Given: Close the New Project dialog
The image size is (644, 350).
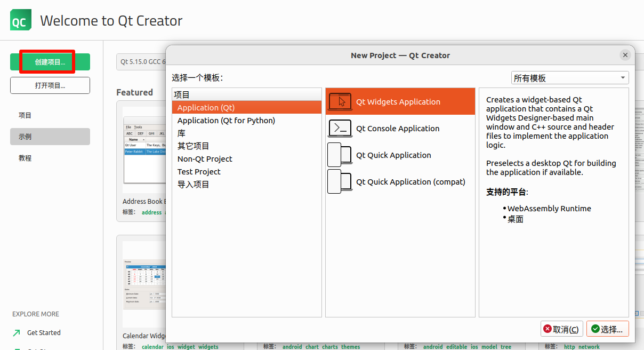Looking at the screenshot, I should [625, 55].
